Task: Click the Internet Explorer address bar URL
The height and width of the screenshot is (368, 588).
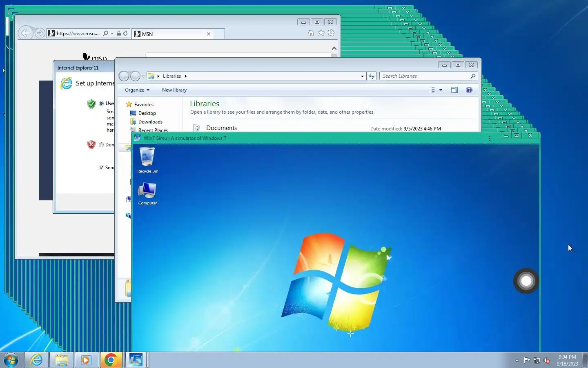Action: coord(78,34)
